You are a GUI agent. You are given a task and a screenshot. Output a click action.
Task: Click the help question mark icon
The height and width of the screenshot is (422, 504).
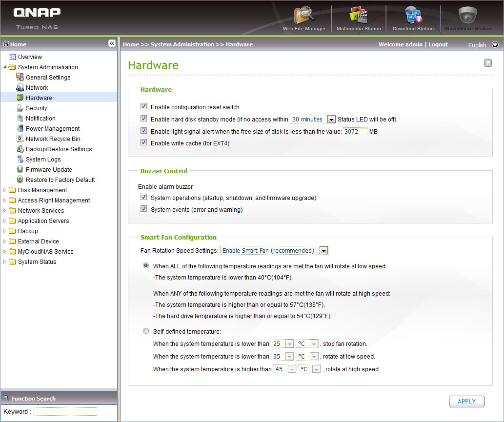tap(487, 63)
